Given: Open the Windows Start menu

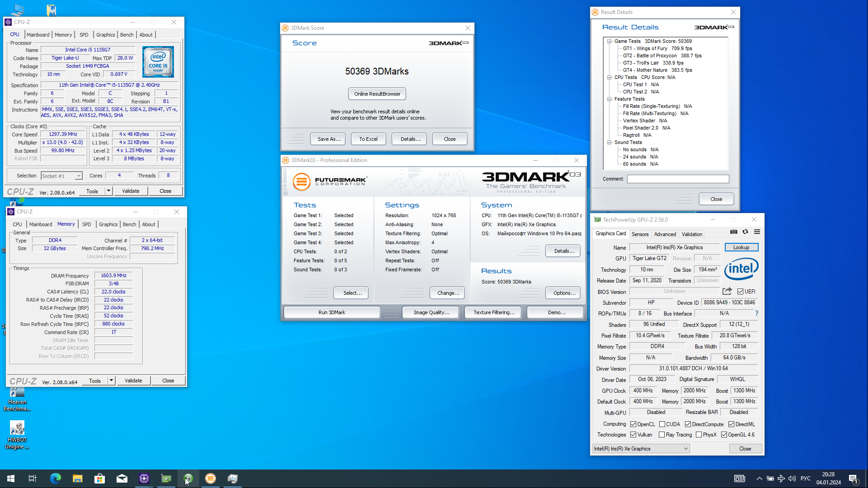Looking at the screenshot, I should 11,479.
